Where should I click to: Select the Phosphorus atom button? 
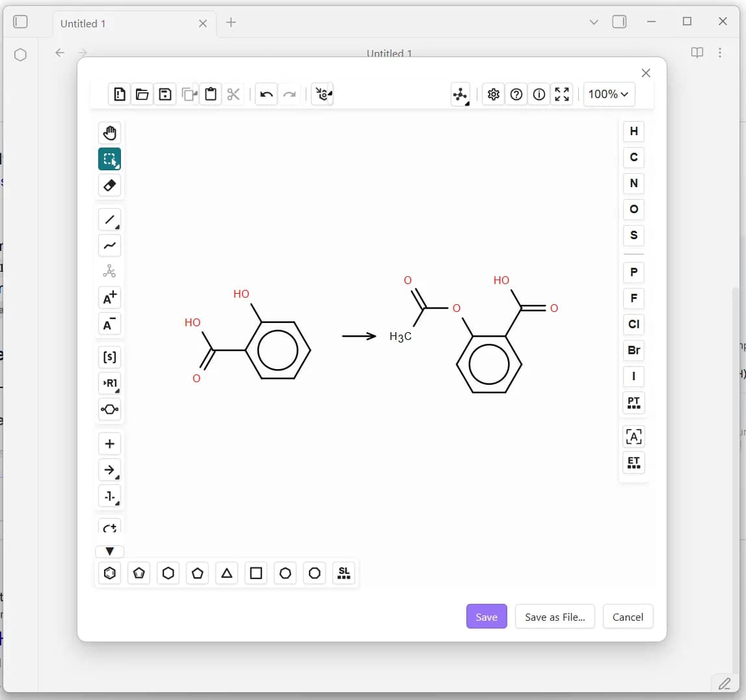click(x=633, y=272)
